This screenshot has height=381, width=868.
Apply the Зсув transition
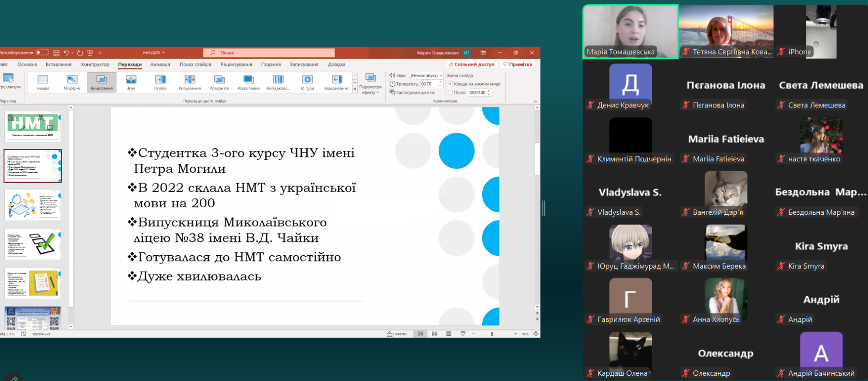[131, 82]
